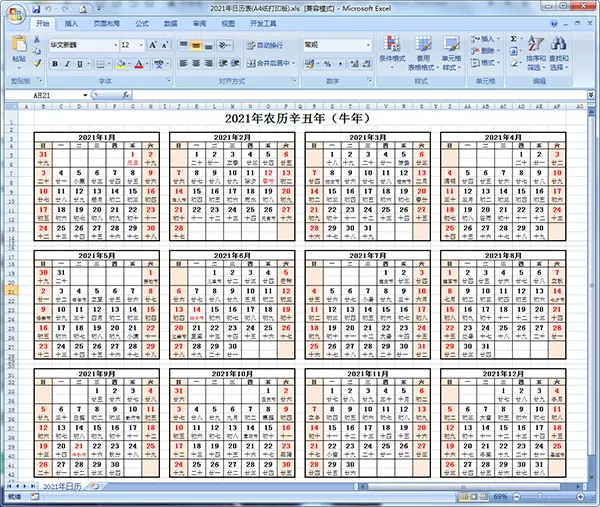Viewport: 600px width, 507px height.
Task: Increase font size with the larger A
Action: (x=152, y=45)
